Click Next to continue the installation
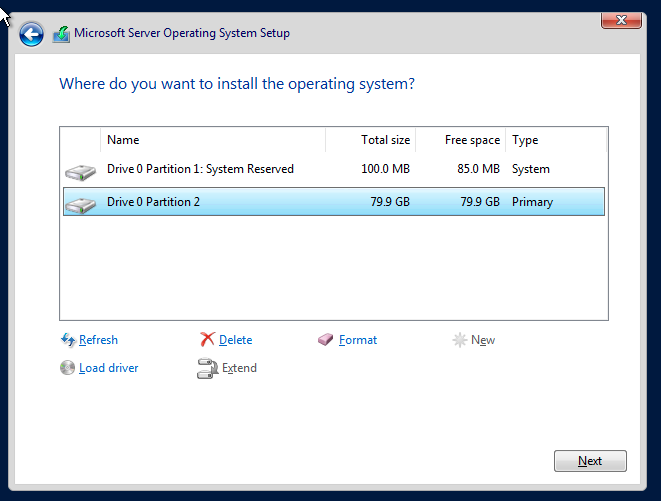This screenshot has height=501, width=661. [x=590, y=461]
